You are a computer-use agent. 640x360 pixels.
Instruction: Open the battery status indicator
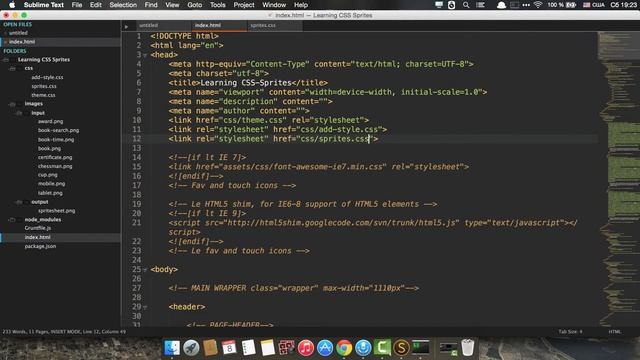coord(562,5)
